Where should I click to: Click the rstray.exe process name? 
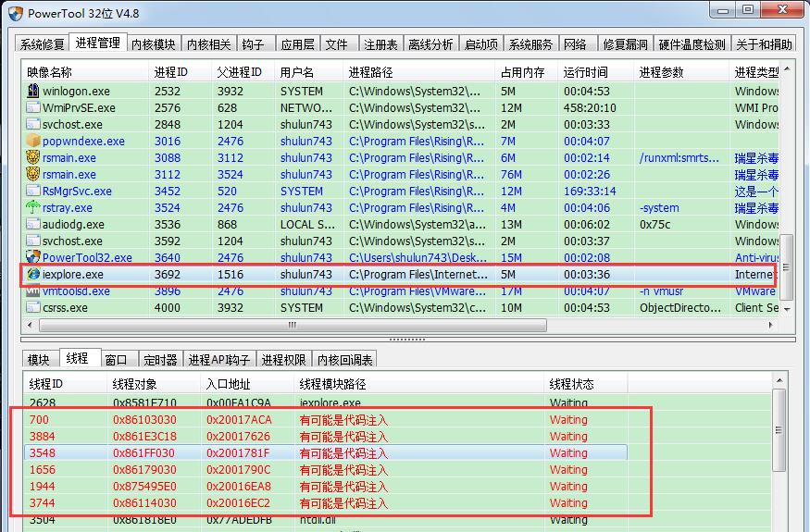click(x=68, y=207)
